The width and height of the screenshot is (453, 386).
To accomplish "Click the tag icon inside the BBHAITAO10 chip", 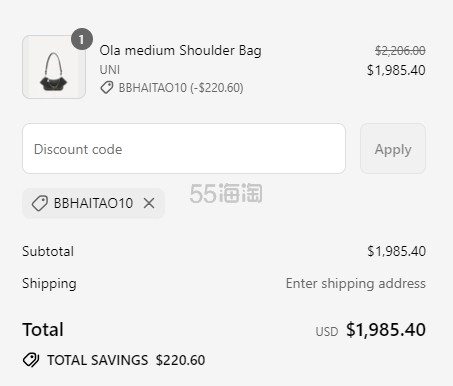I will 40,203.
